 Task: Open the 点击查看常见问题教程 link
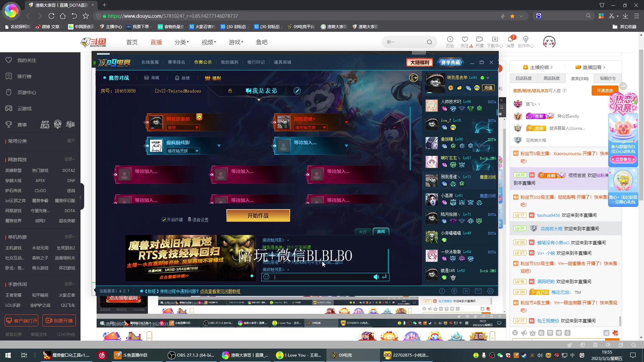pyautogui.click(x=220, y=291)
